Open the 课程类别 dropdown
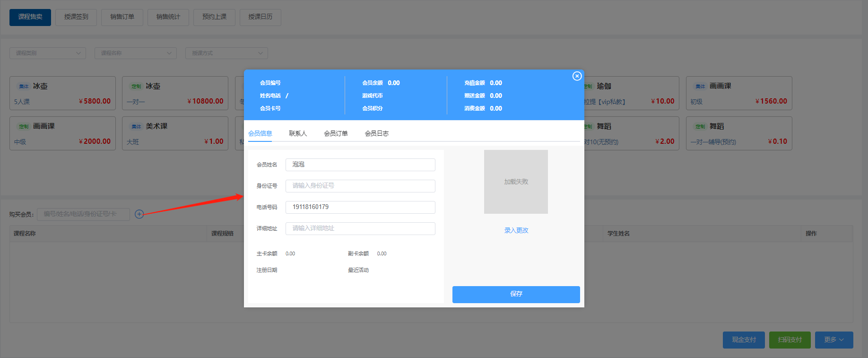Image resolution: width=868 pixels, height=358 pixels. (x=48, y=53)
